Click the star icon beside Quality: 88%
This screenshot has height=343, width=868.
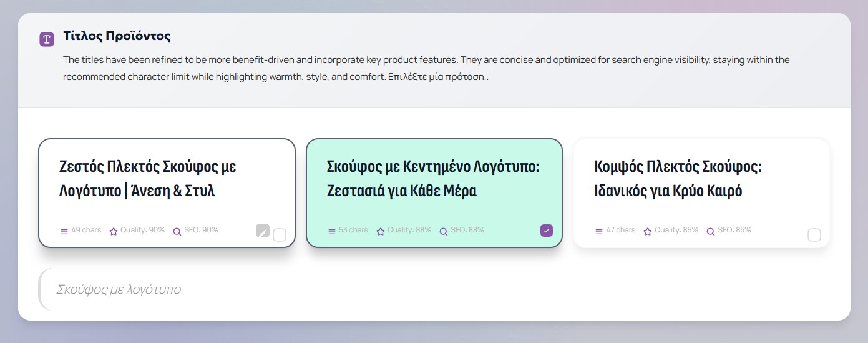[x=381, y=231]
